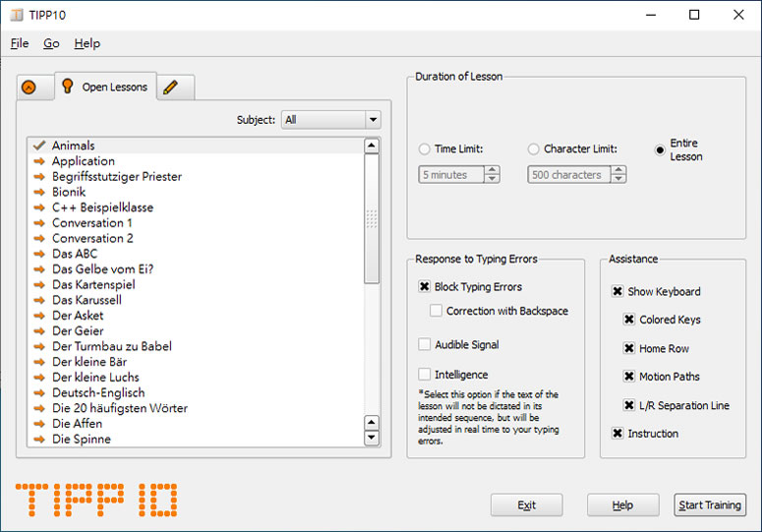The height and width of the screenshot is (532, 762).
Task: Select the Time Limit radio button
Action: coord(424,148)
